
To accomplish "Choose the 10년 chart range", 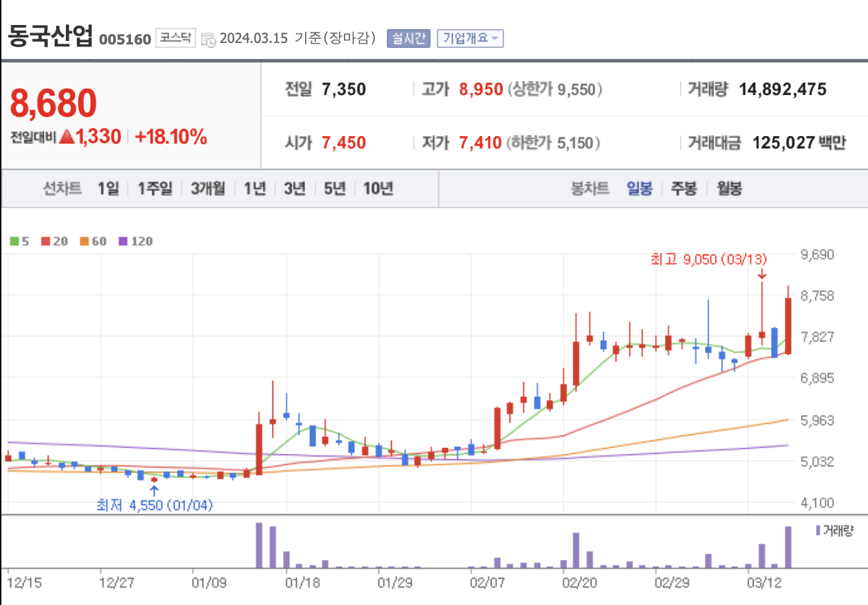I will [378, 188].
